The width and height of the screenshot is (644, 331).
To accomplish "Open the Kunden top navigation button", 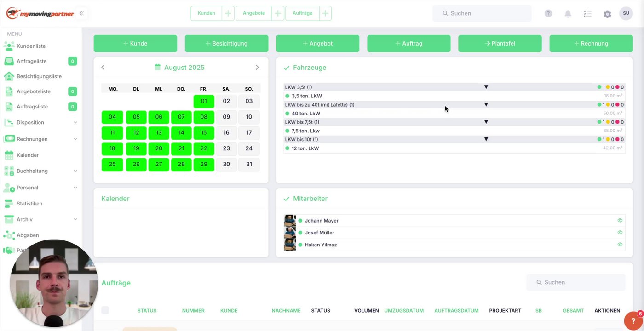I will click(207, 13).
